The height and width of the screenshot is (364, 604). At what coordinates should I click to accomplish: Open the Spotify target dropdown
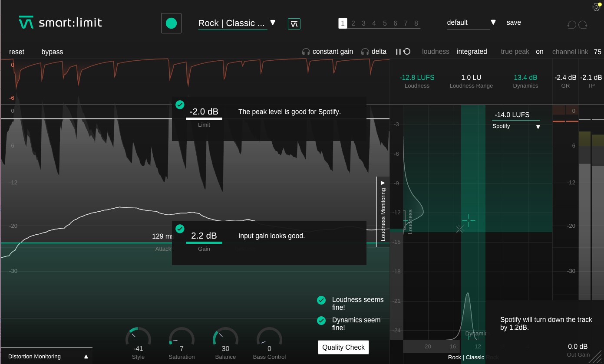[516, 126]
